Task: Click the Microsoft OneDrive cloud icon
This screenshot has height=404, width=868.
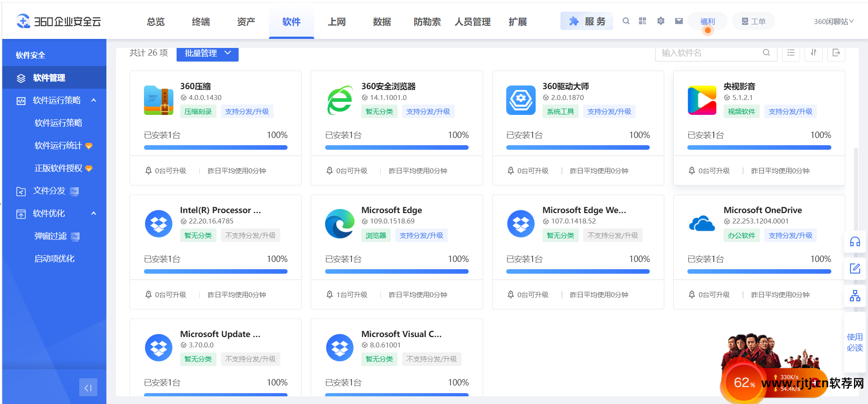Action: pos(702,224)
